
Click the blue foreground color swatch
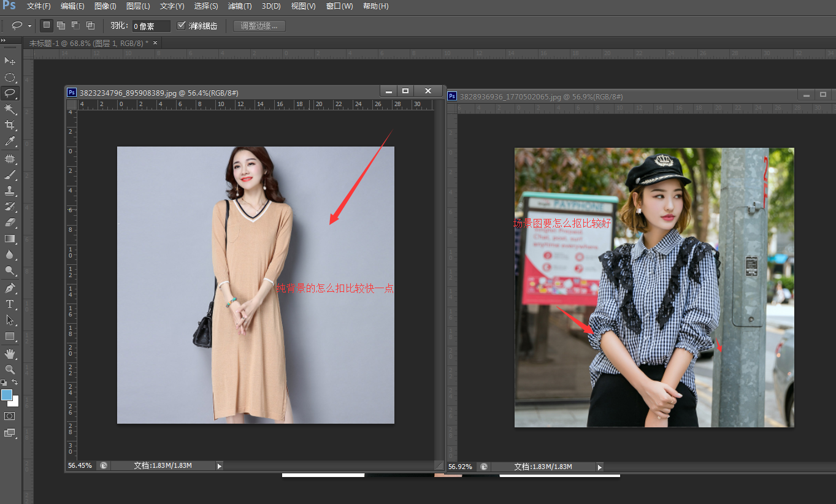coord(7,395)
